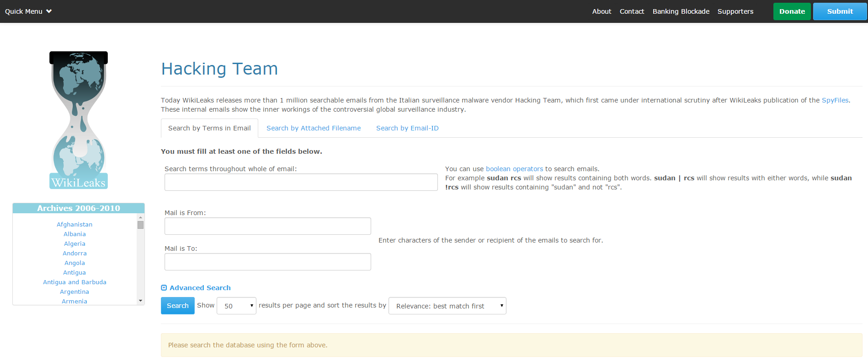Toggle the Advanced Search expand icon
The width and height of the screenshot is (868, 362).
(x=164, y=288)
